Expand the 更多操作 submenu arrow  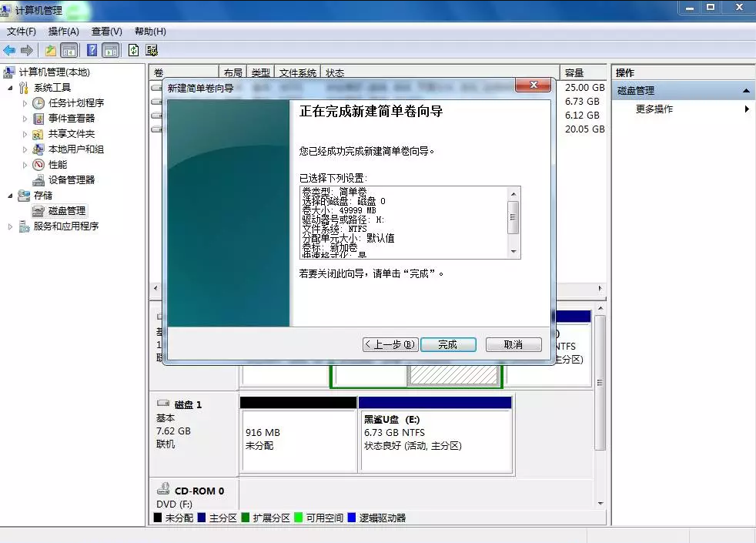click(x=747, y=109)
